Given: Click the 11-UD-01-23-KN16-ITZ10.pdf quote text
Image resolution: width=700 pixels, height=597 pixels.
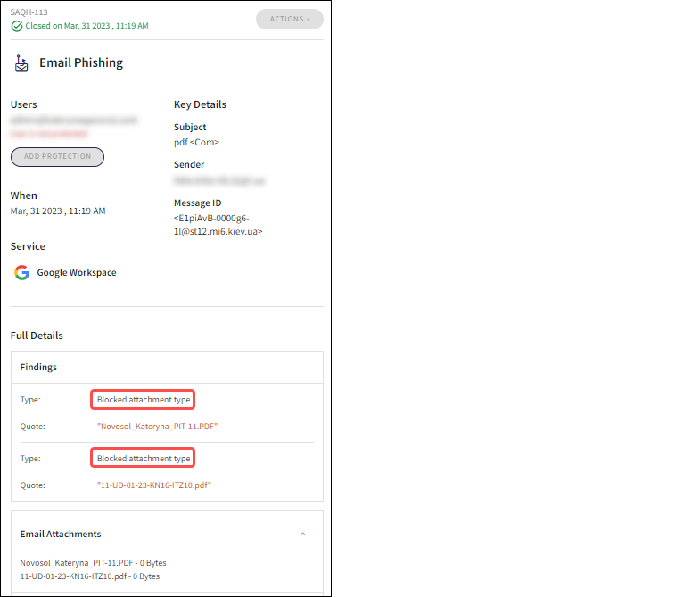Looking at the screenshot, I should coord(153,485).
